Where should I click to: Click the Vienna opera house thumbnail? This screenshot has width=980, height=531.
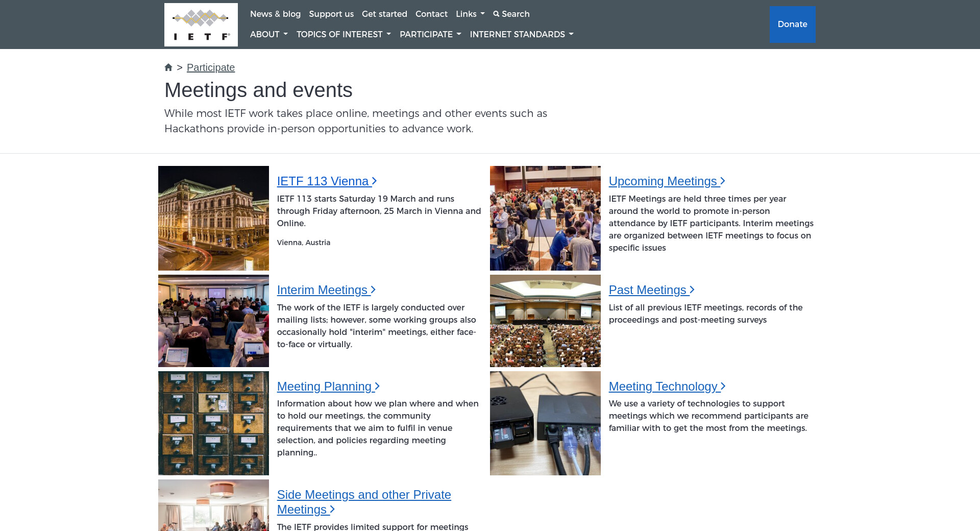[x=213, y=218]
